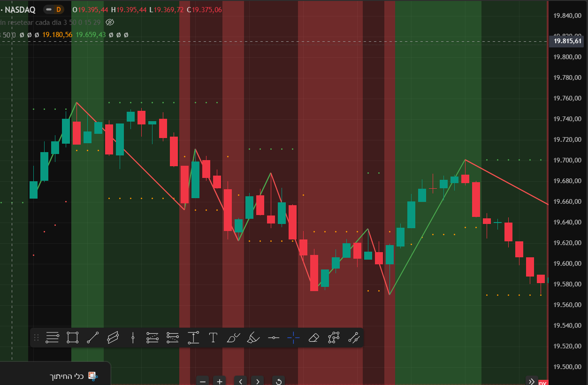The image size is (588, 385).
Task: Select the Fib tool with falling dotted diagonal
Action: (173, 338)
